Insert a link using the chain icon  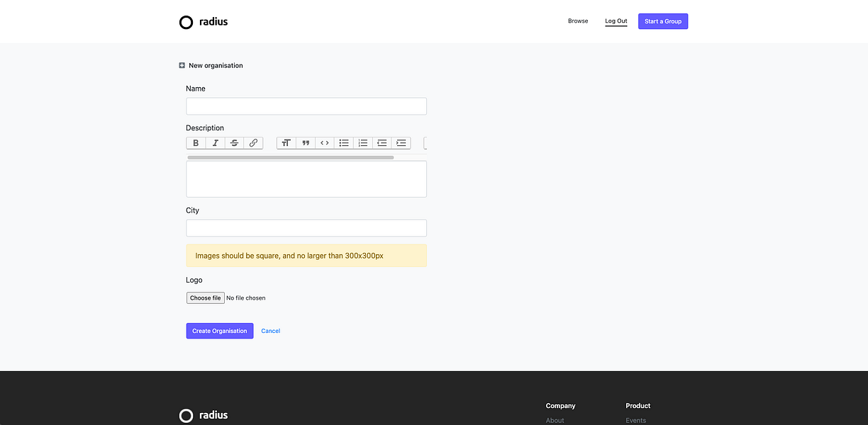(253, 143)
